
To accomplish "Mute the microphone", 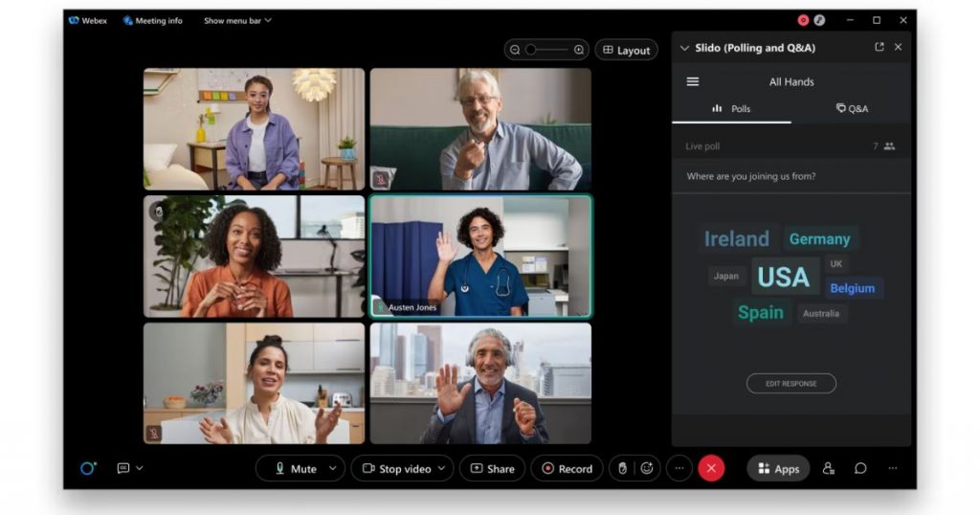I will pyautogui.click(x=295, y=468).
